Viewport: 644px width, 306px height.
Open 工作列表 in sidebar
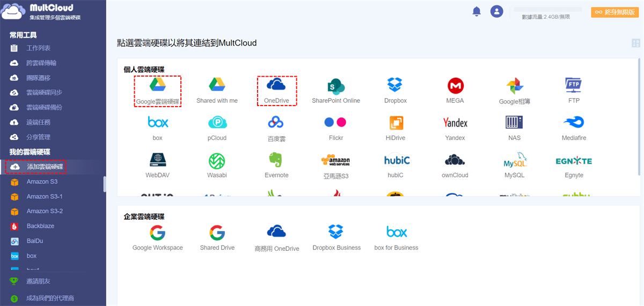(39, 48)
